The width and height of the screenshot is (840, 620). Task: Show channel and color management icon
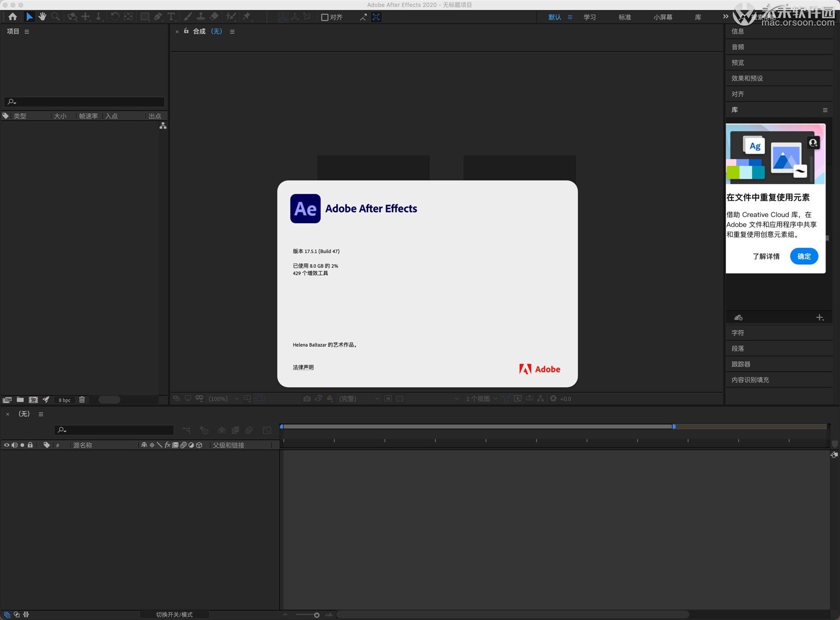330,398
